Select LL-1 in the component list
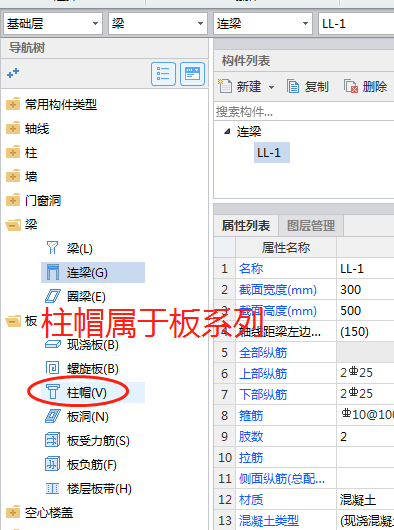Viewport: 394px width, 530px height. click(x=272, y=152)
